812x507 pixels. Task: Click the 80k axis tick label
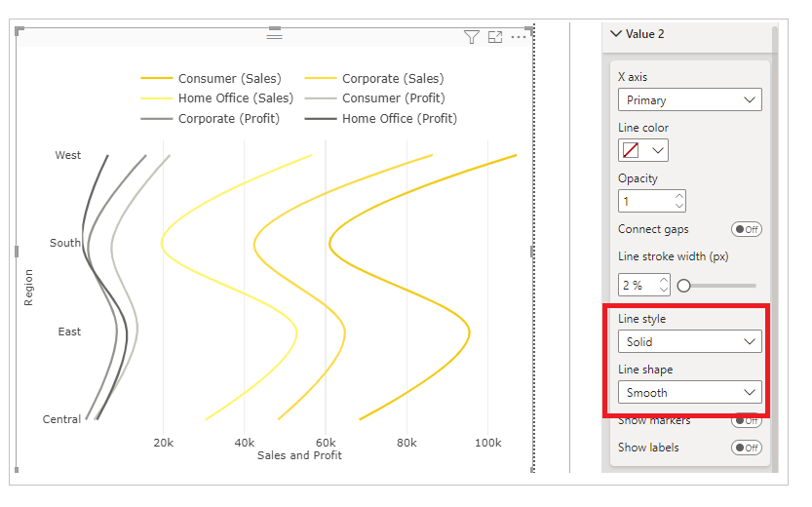click(406, 443)
